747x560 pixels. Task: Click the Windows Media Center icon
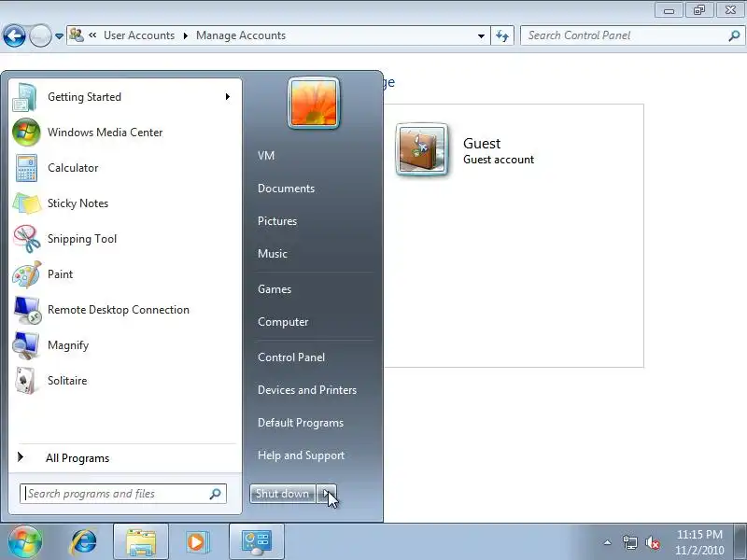[26, 133]
